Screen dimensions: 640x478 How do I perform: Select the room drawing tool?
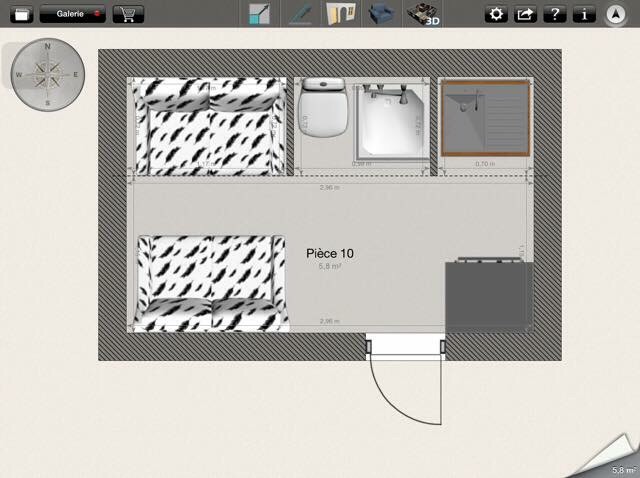(x=260, y=14)
